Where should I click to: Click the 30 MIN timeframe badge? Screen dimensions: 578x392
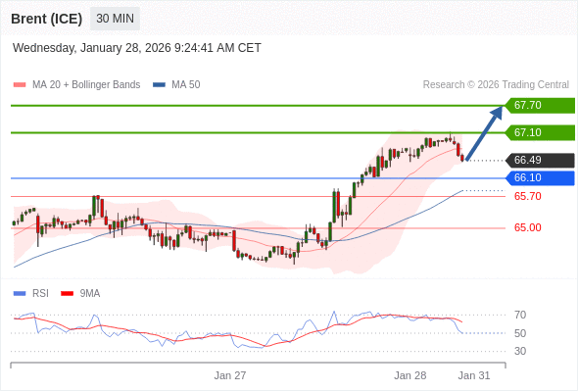click(x=115, y=19)
